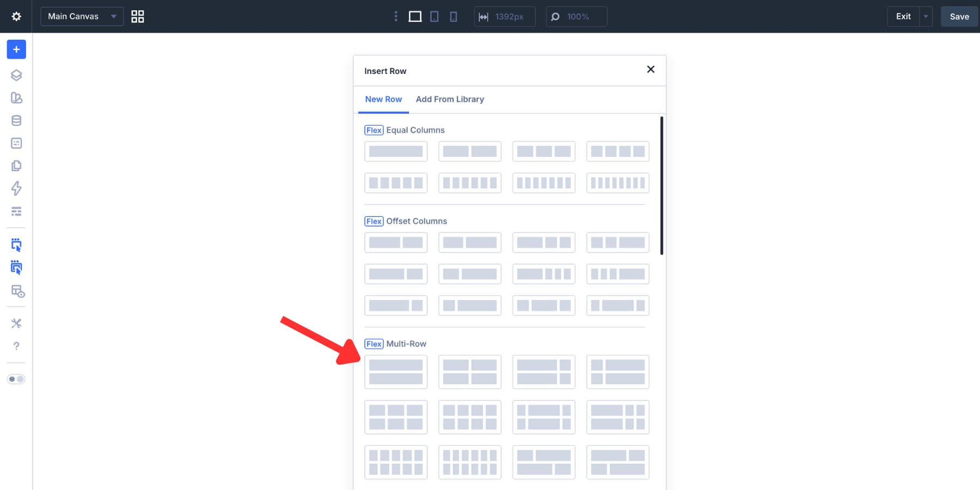Image resolution: width=980 pixels, height=490 pixels.
Task: Select the New Row tab
Action: pyautogui.click(x=383, y=99)
